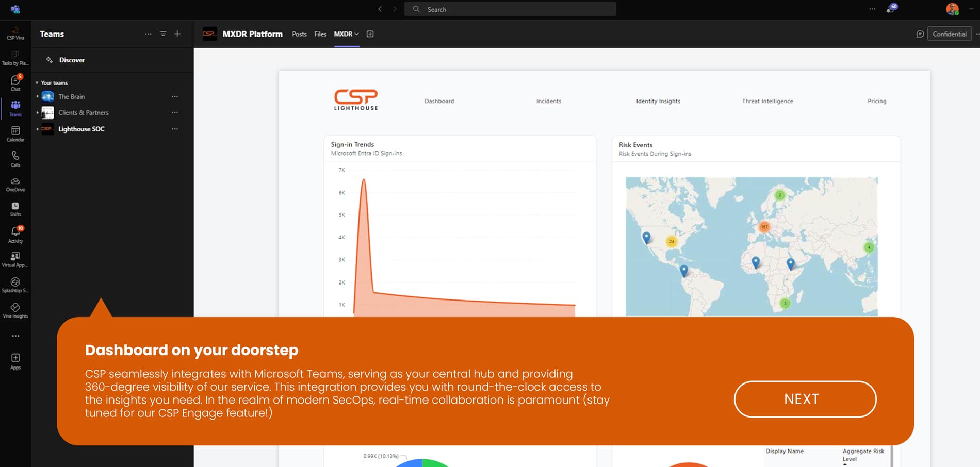Screen dimensions: 980x467
Task: Add a new tab to the channel
Action: [370, 34]
